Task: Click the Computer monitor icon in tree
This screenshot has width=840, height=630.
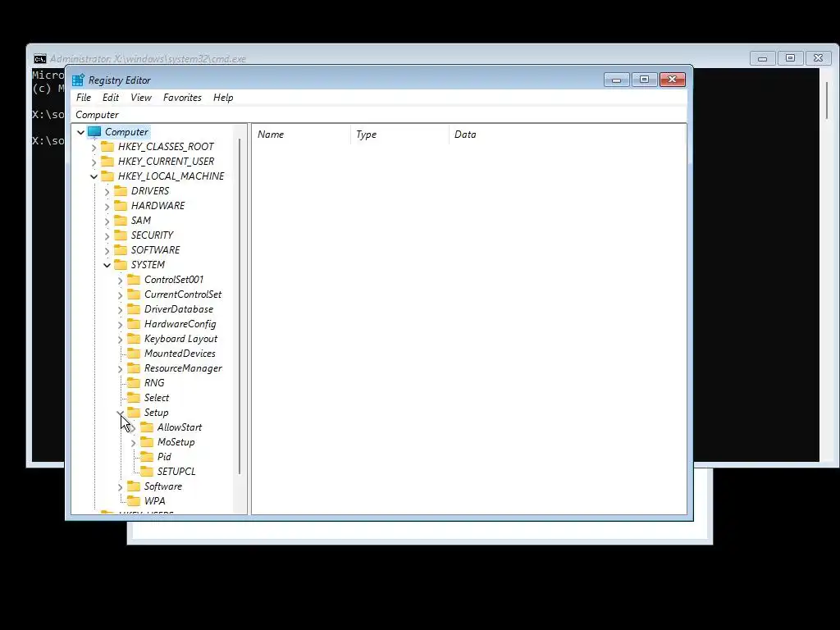Action: (x=94, y=132)
